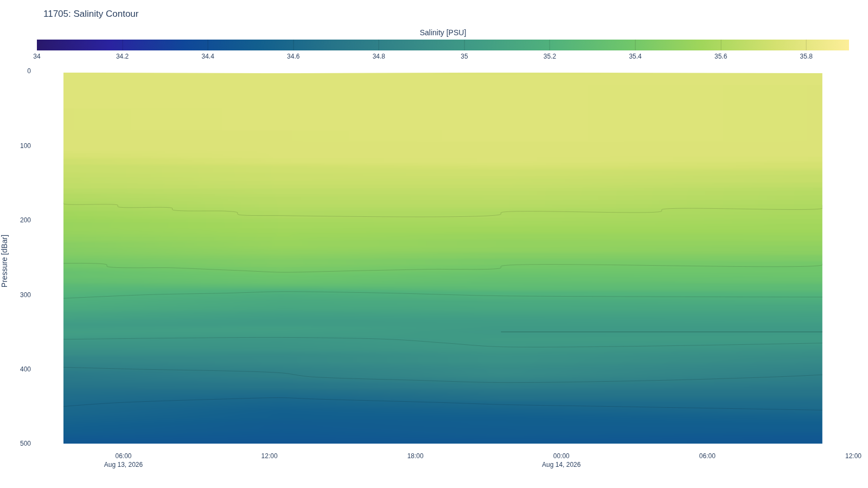Click the 35.4 colorbar tick label
Screen dimensions: 868x488
635,56
